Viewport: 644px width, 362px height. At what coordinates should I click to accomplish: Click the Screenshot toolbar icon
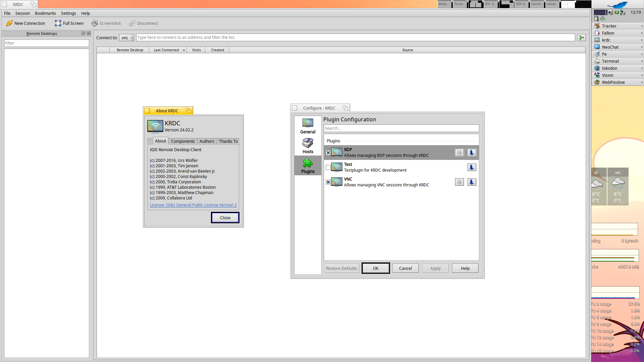[x=95, y=23]
